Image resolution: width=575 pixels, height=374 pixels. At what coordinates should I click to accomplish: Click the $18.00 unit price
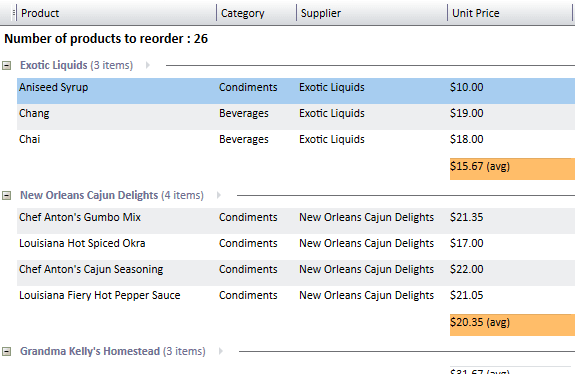(467, 139)
